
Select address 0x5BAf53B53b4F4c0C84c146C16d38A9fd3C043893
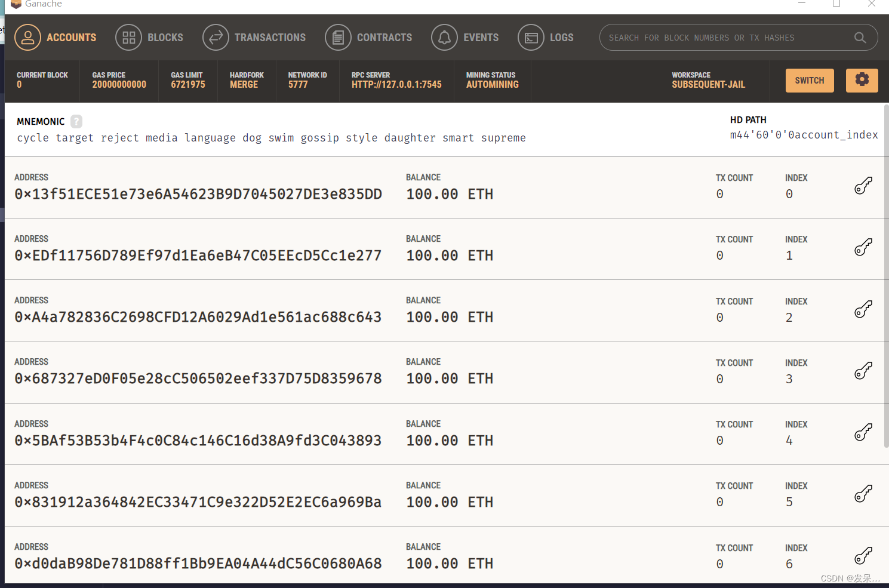tap(198, 441)
